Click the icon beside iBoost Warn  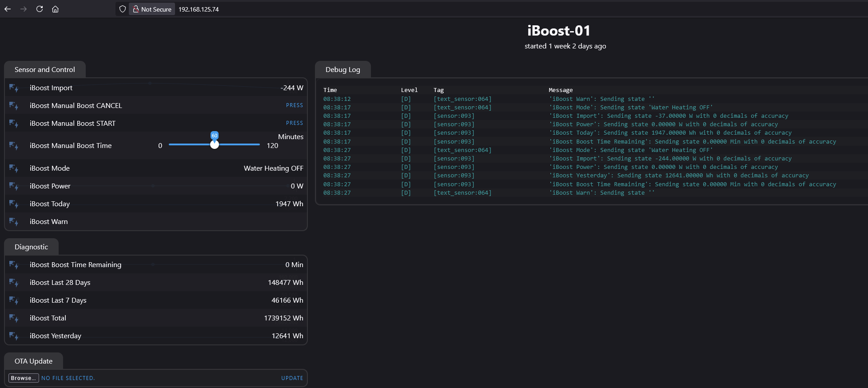click(14, 222)
